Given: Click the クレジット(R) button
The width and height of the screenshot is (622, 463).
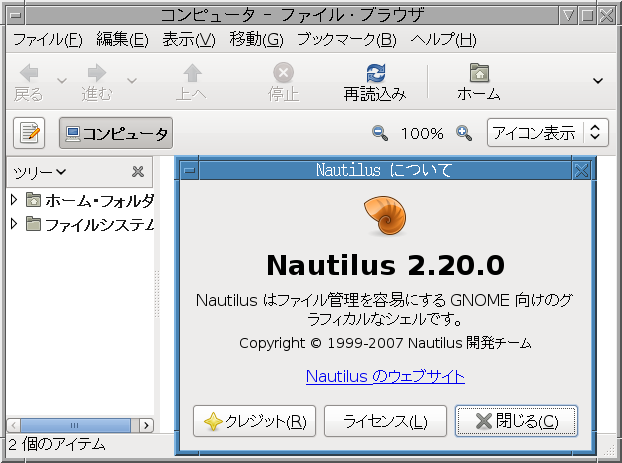Looking at the screenshot, I should tap(254, 421).
